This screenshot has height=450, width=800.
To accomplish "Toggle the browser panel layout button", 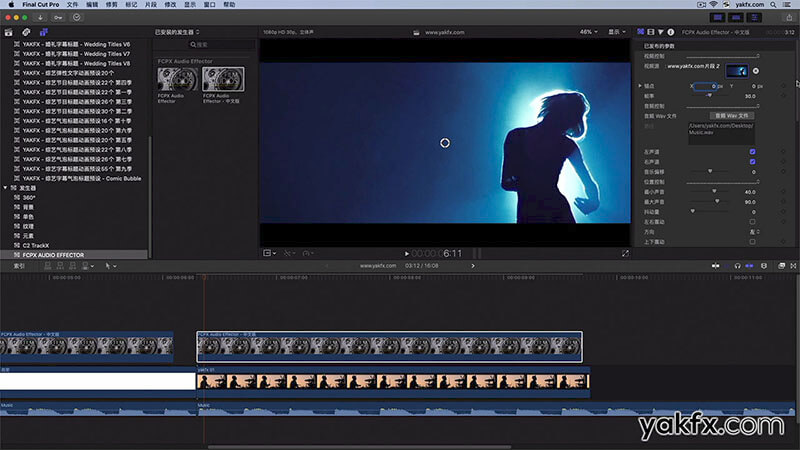I will [x=718, y=17].
